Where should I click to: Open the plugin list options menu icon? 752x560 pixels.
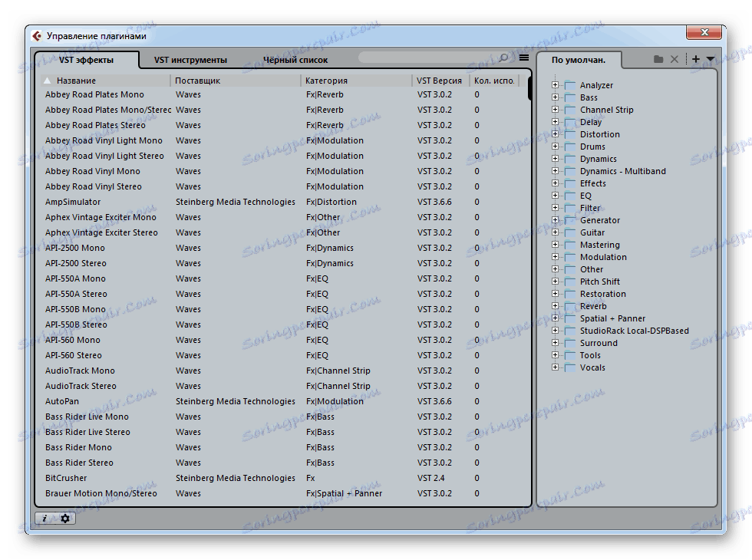coord(523,58)
